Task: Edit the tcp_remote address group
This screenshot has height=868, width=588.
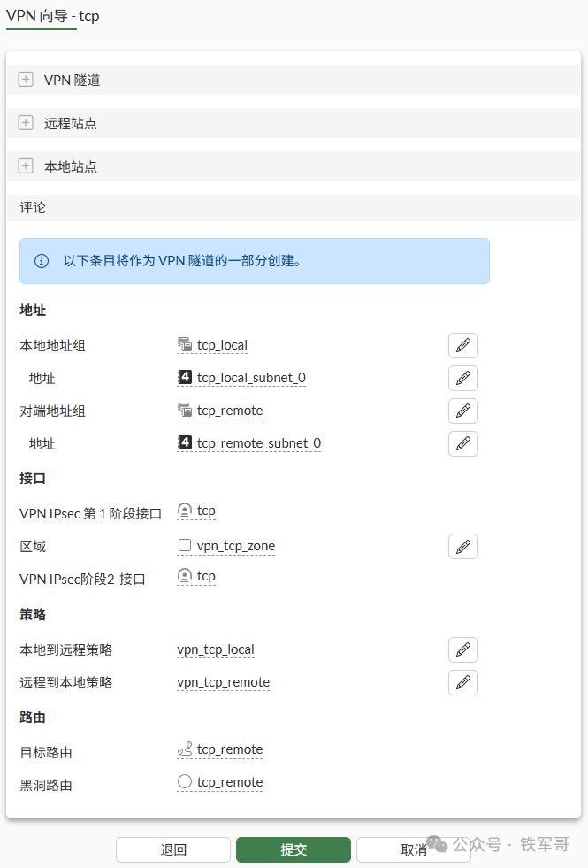Action: (x=463, y=411)
